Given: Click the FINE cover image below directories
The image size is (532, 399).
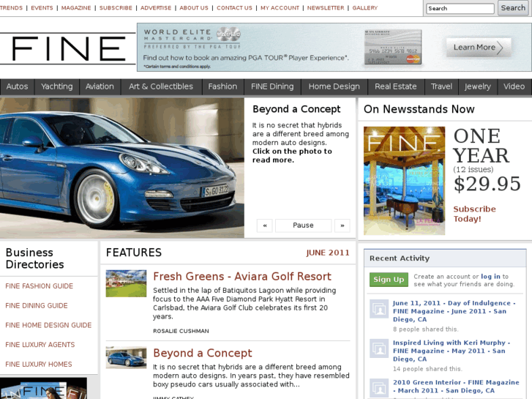Looking at the screenshot, I should click(43, 389).
